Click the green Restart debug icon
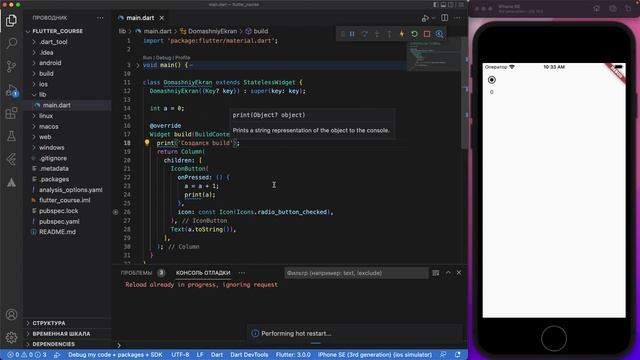The image size is (640, 360). coord(414,34)
